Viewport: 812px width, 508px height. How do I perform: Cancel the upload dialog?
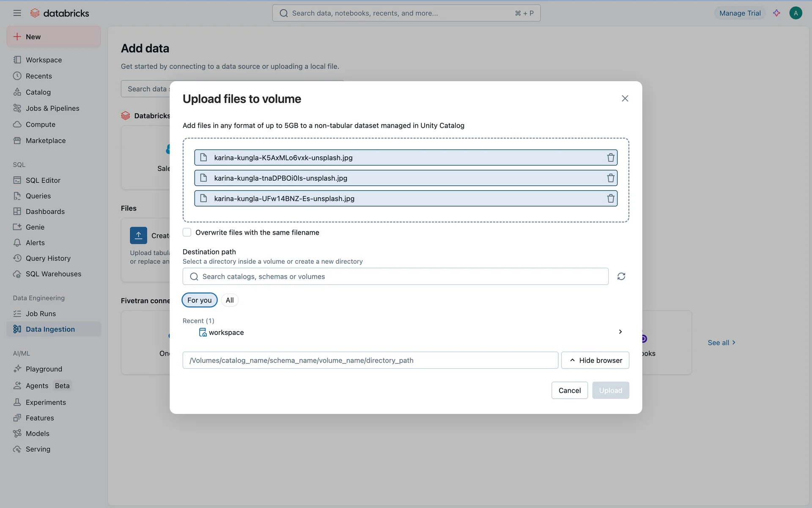569,390
